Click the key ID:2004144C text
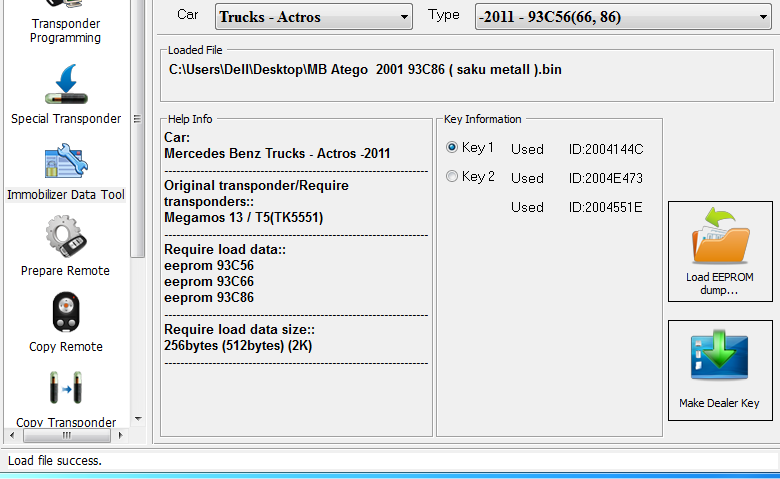 [606, 149]
